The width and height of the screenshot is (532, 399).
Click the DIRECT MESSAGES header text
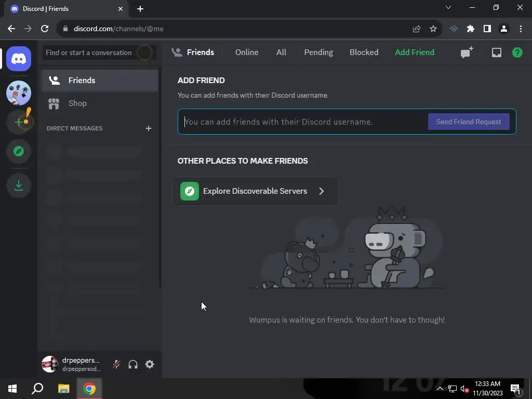(75, 128)
